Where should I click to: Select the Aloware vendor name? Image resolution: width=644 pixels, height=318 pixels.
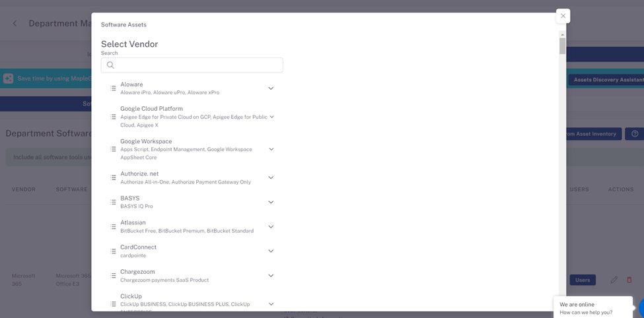[131, 84]
